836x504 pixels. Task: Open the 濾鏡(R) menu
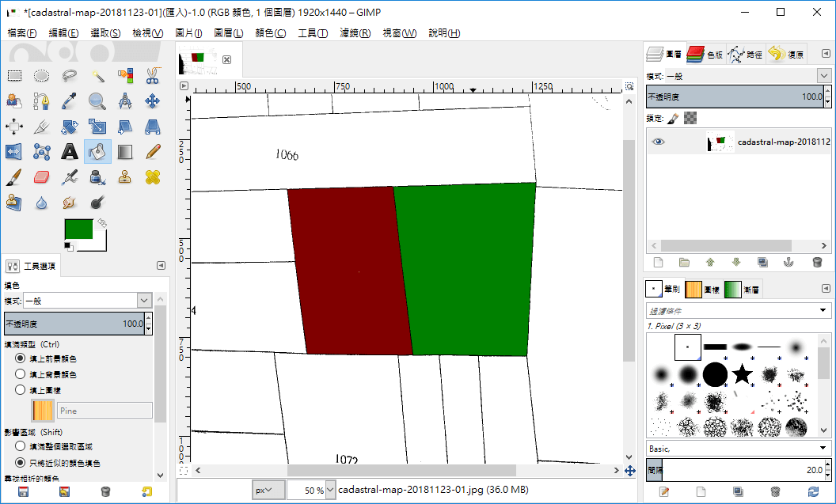355,33
